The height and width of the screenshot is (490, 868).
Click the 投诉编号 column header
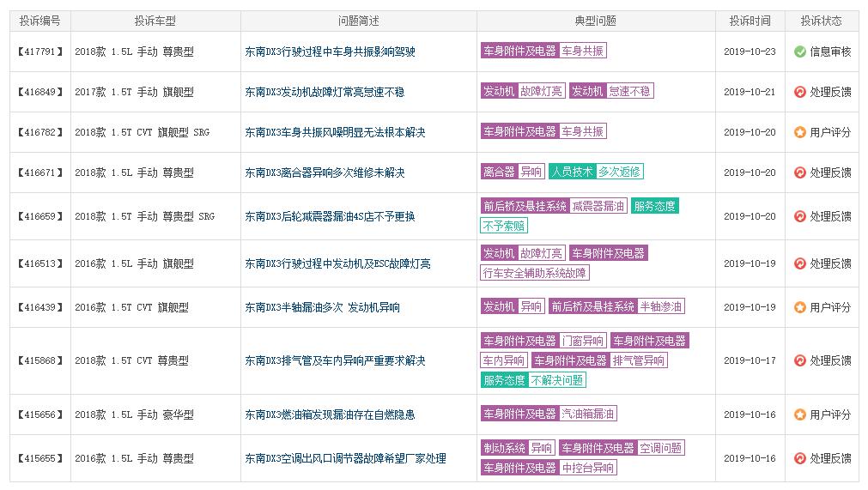pyautogui.click(x=39, y=21)
